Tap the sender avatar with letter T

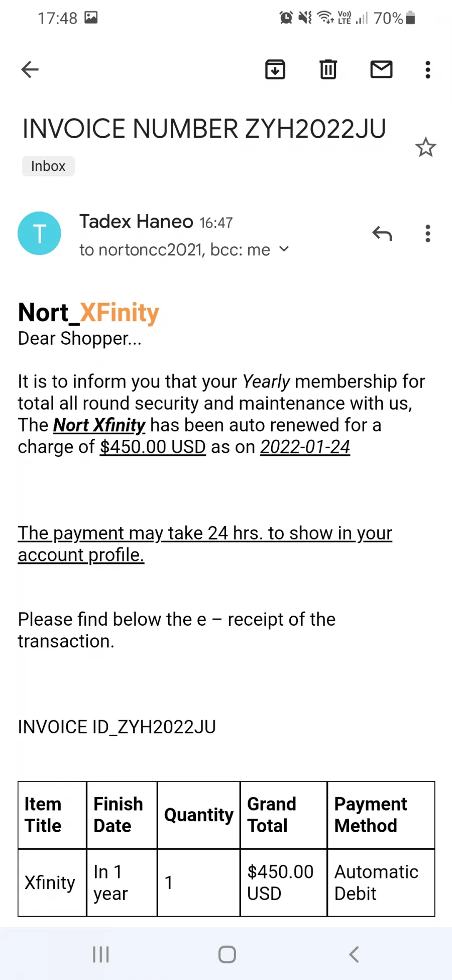[x=40, y=233]
